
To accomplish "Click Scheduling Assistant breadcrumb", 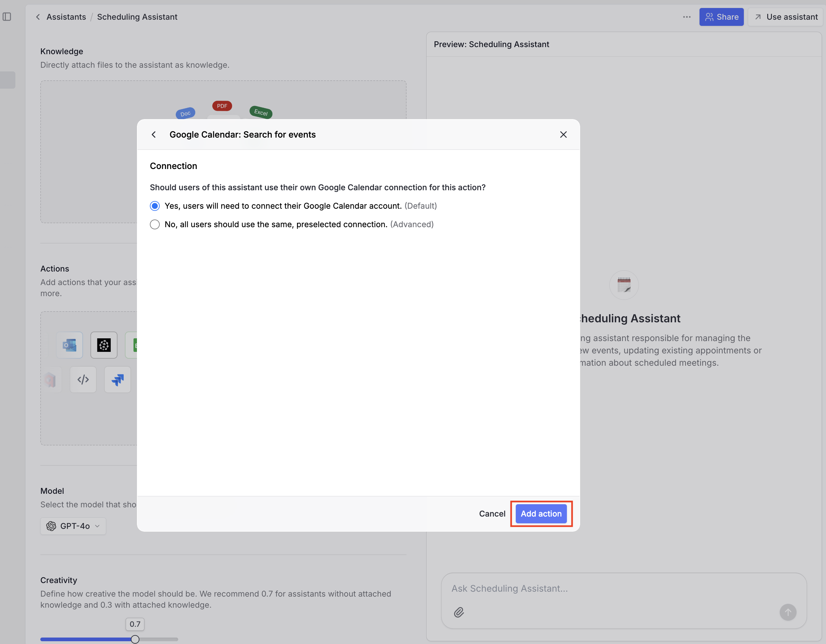I will (137, 17).
